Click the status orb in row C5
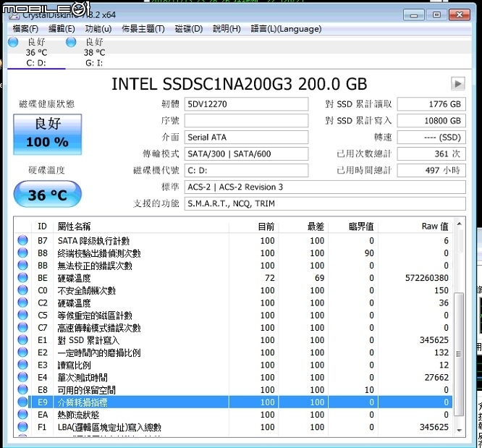Viewport: 482px width, 448px height. coord(22,315)
